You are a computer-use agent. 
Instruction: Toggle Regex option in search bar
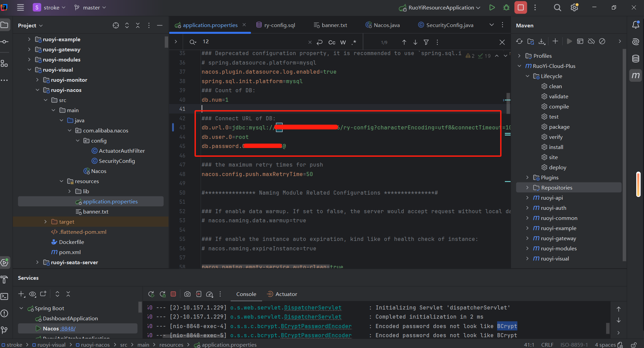tap(354, 42)
